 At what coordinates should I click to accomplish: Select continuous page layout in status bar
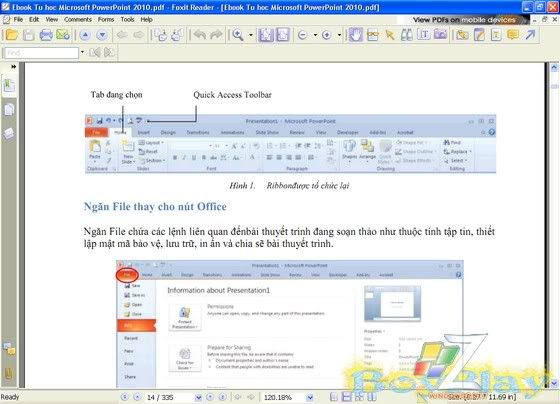click(346, 397)
